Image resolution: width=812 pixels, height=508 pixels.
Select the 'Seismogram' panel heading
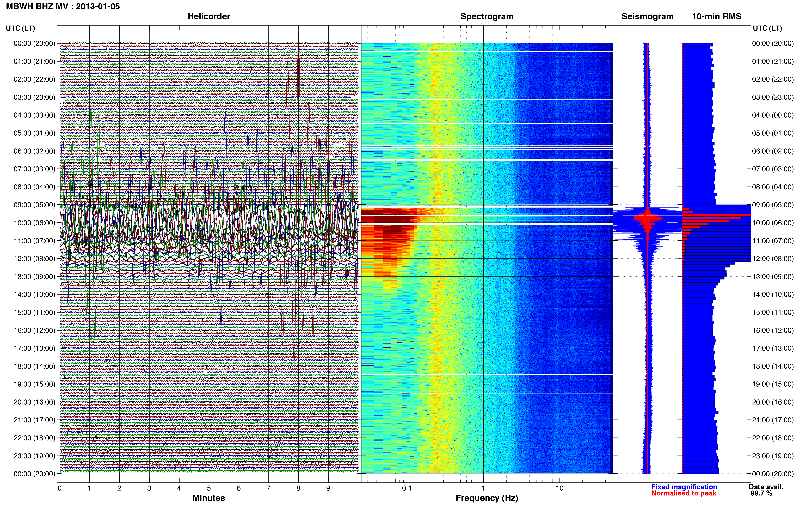click(x=648, y=16)
